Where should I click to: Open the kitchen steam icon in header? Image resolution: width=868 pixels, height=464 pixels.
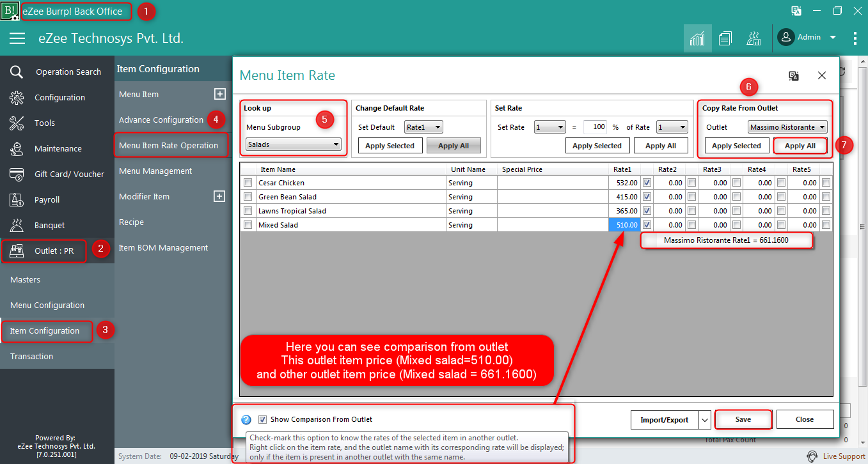pos(754,38)
